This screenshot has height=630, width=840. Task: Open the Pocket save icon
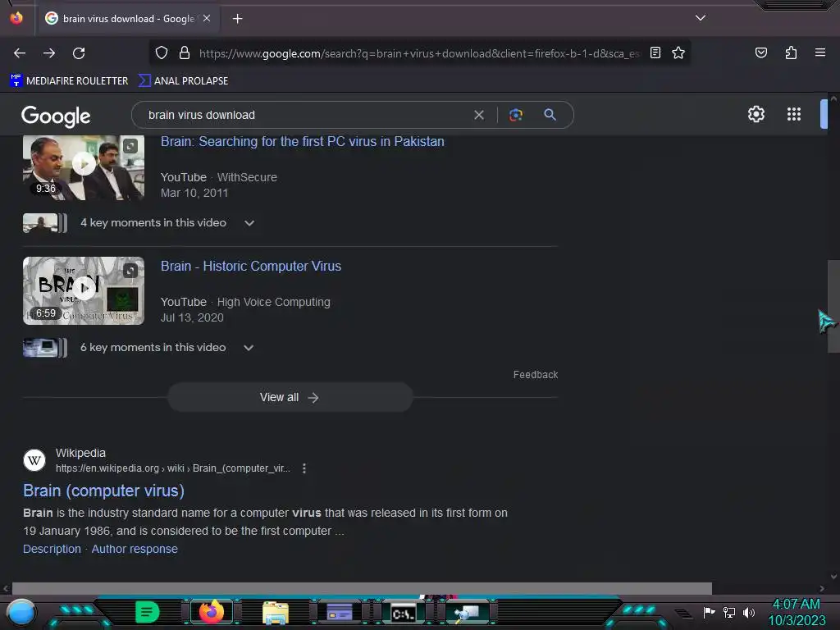pyautogui.click(x=760, y=52)
